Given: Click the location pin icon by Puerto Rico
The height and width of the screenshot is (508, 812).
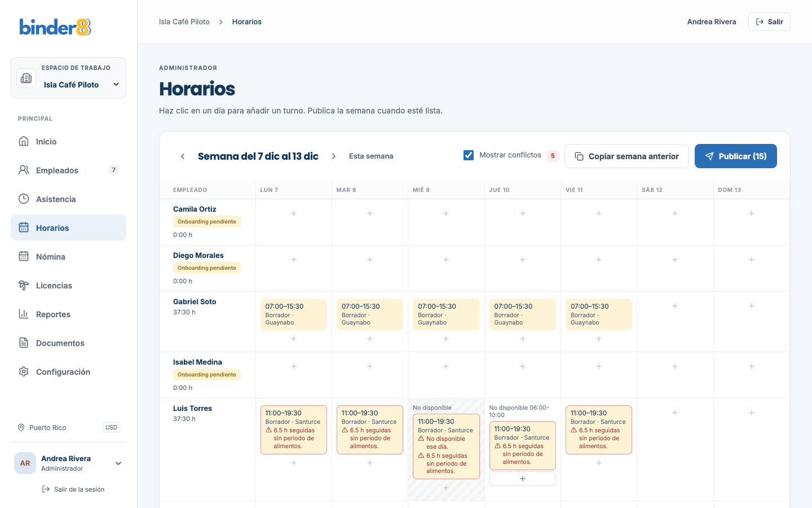Looking at the screenshot, I should click(x=21, y=427).
